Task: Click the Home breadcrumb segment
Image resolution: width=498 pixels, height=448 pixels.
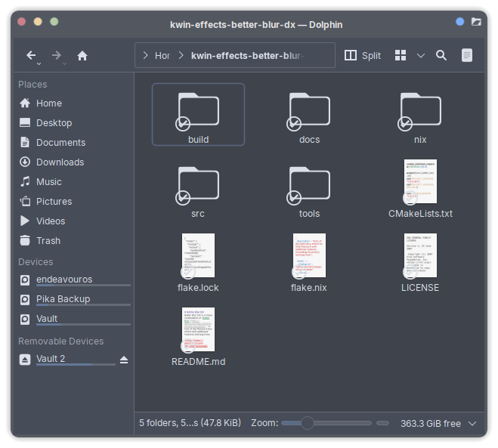Action: coord(162,56)
